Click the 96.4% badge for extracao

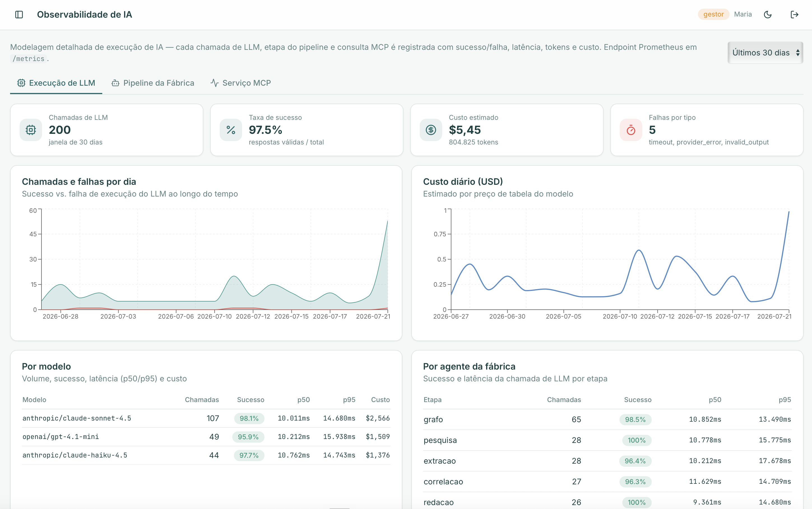coord(635,461)
